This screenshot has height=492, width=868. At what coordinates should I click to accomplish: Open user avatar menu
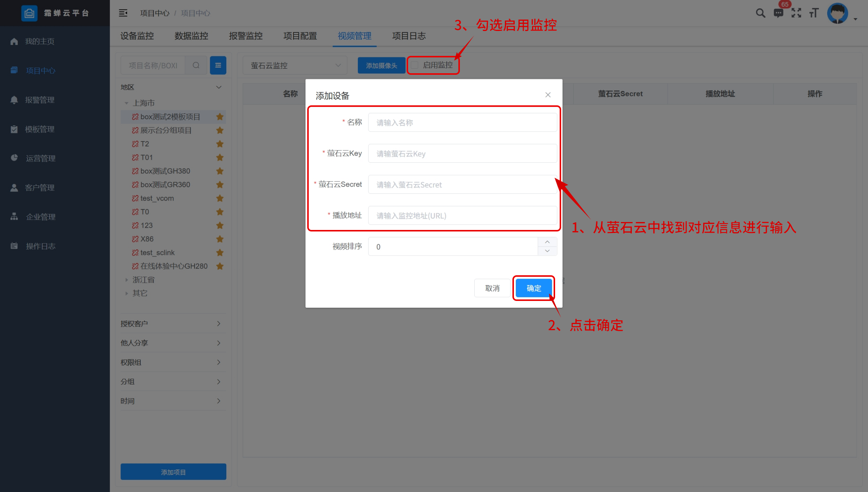pyautogui.click(x=838, y=14)
